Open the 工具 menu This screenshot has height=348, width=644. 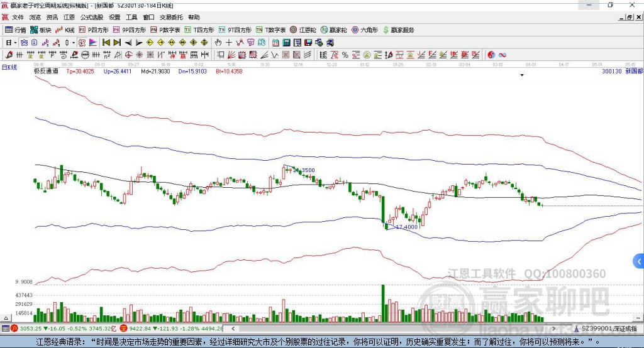(x=131, y=17)
